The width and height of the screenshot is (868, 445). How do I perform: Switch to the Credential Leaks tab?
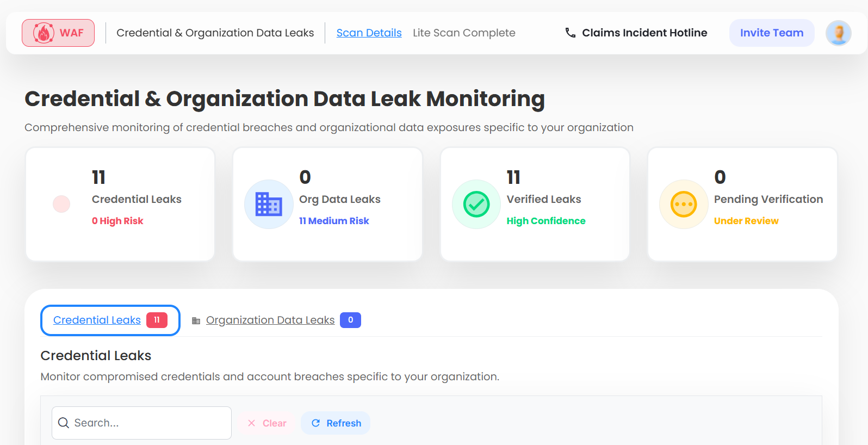[x=110, y=320]
